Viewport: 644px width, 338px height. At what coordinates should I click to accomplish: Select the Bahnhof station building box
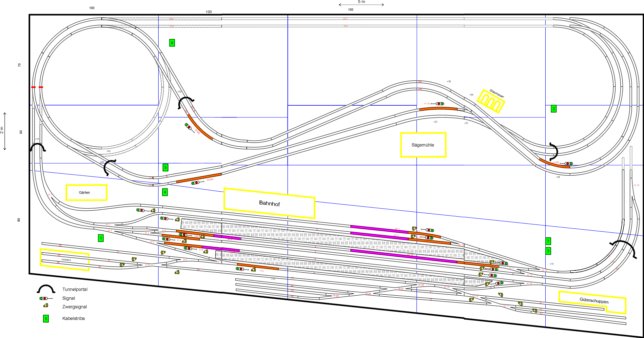point(269,203)
